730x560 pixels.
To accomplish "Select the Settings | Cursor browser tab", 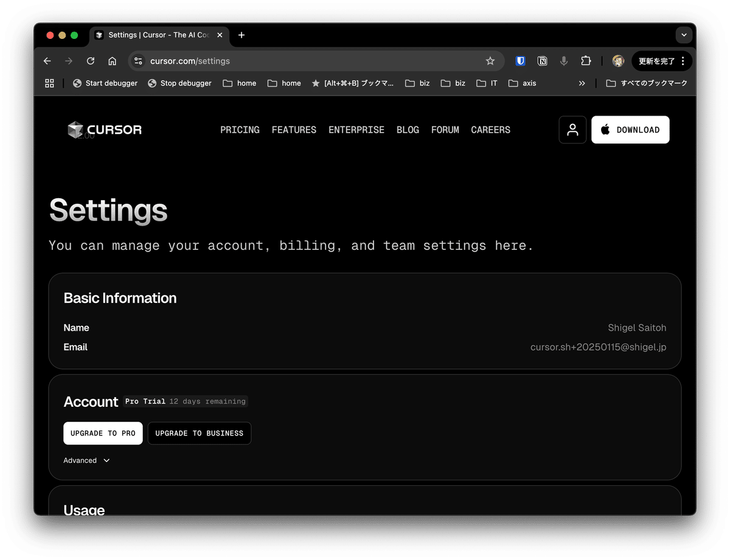I will tap(159, 35).
